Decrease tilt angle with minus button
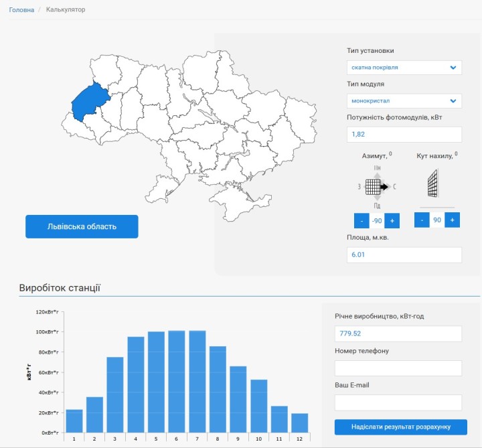 click(422, 220)
